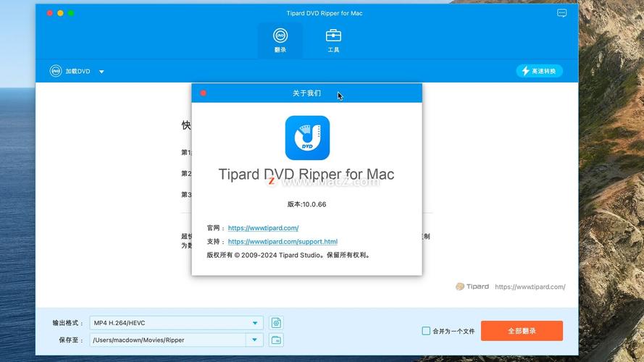
Task: Click the 全部翻录 rip all button
Action: pos(522,331)
